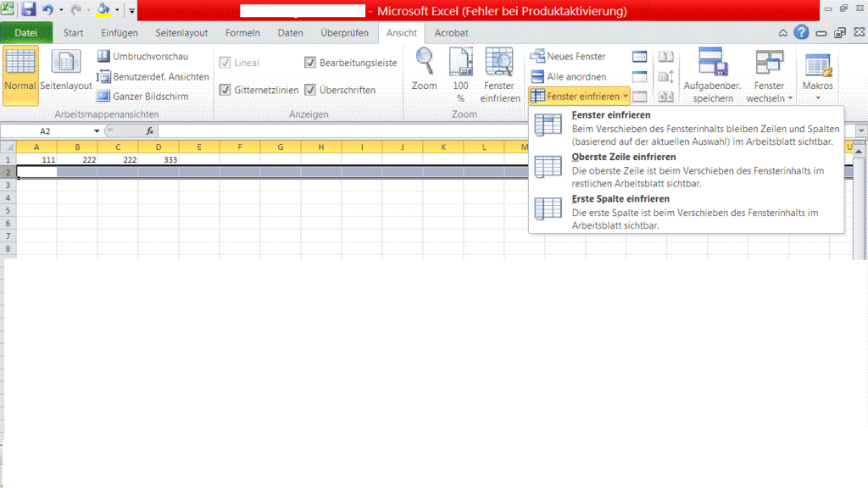Click the Undo arrow icon
Viewport: 868px width, 488px height.
[x=48, y=9]
